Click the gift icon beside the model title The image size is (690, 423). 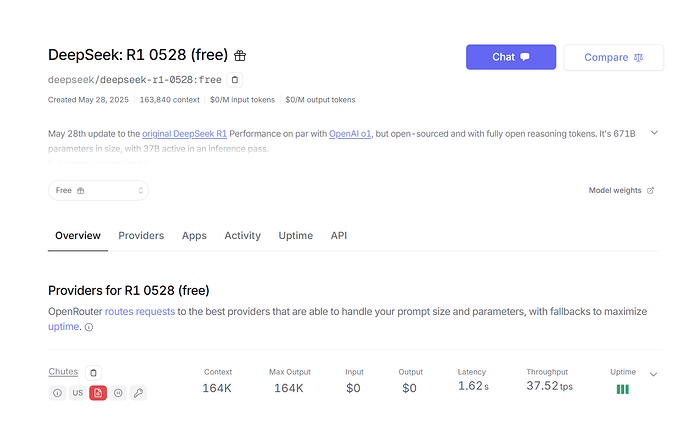coord(240,55)
